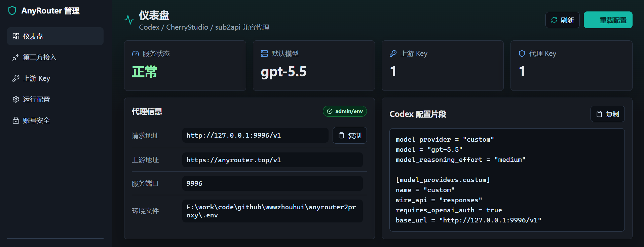644x247 pixels.
Task: Click the Codex 配置片段 panel heading
Action: (418, 114)
